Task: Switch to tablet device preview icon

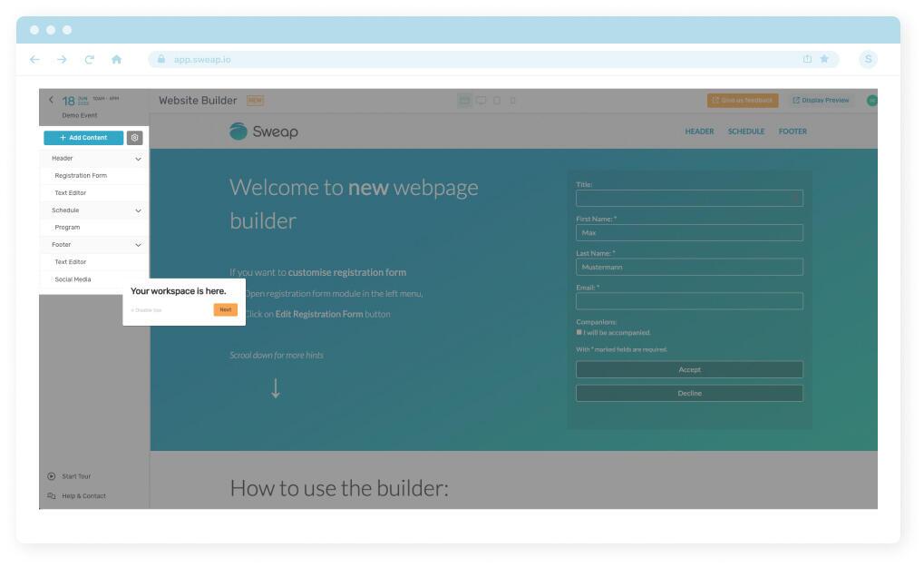Action: (496, 100)
